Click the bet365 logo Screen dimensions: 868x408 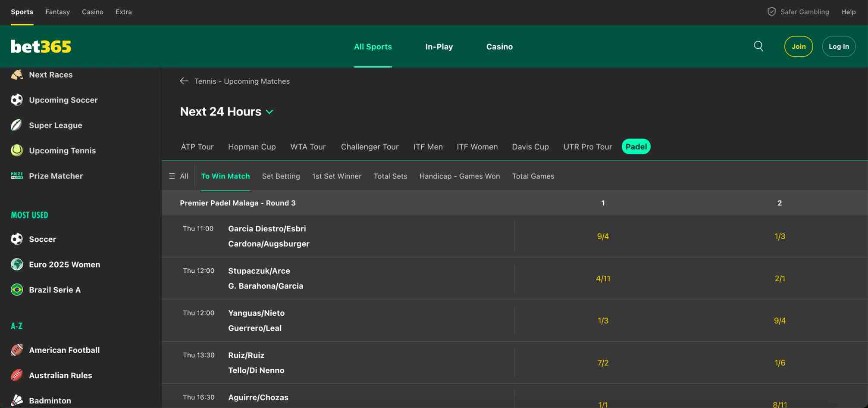tap(41, 47)
